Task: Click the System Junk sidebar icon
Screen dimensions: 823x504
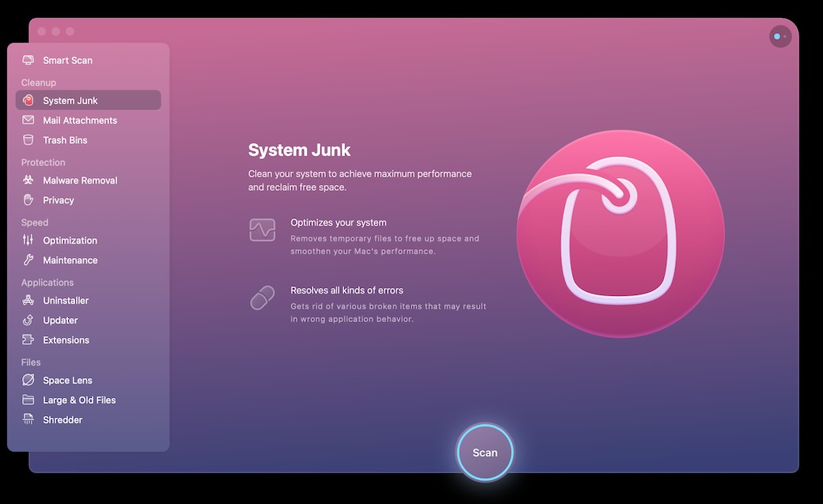Action: click(x=28, y=100)
